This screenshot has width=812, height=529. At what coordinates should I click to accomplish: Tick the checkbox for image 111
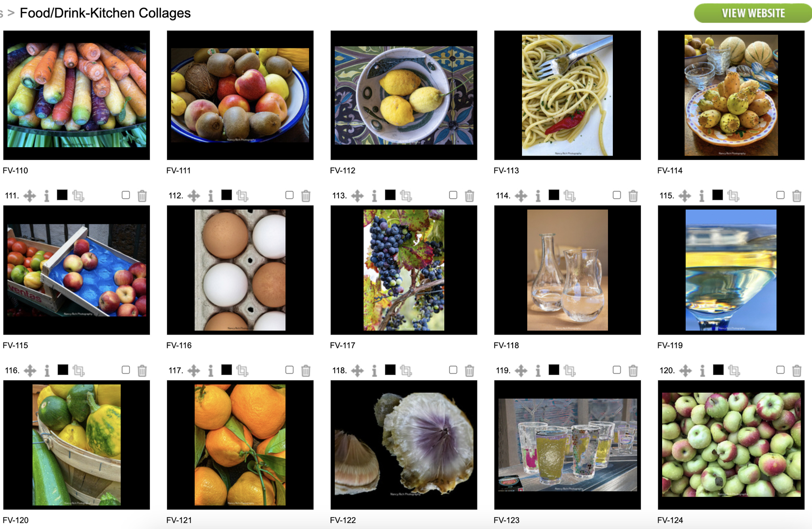click(126, 195)
